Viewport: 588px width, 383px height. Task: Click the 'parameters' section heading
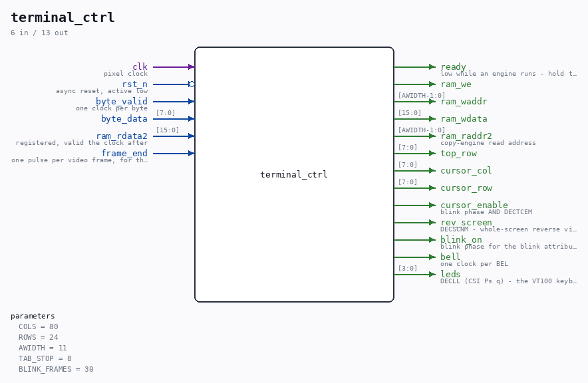pos(33,316)
